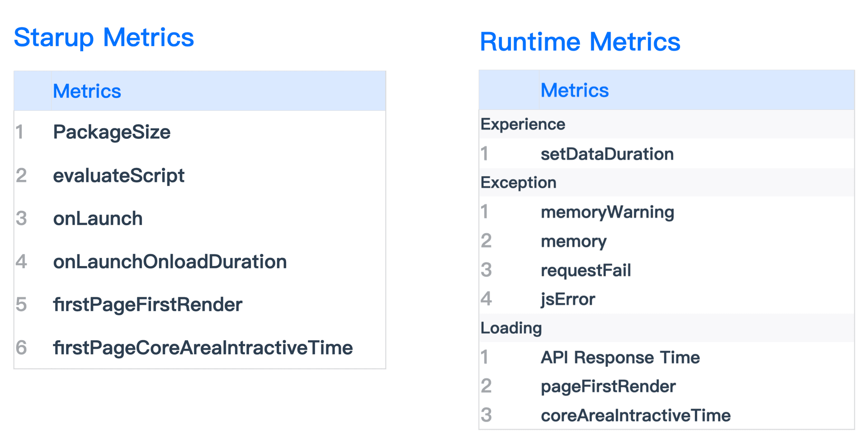This screenshot has height=447, width=868.
Task: Select onLaunchOnloadDuration in startup table
Action: click(x=170, y=262)
